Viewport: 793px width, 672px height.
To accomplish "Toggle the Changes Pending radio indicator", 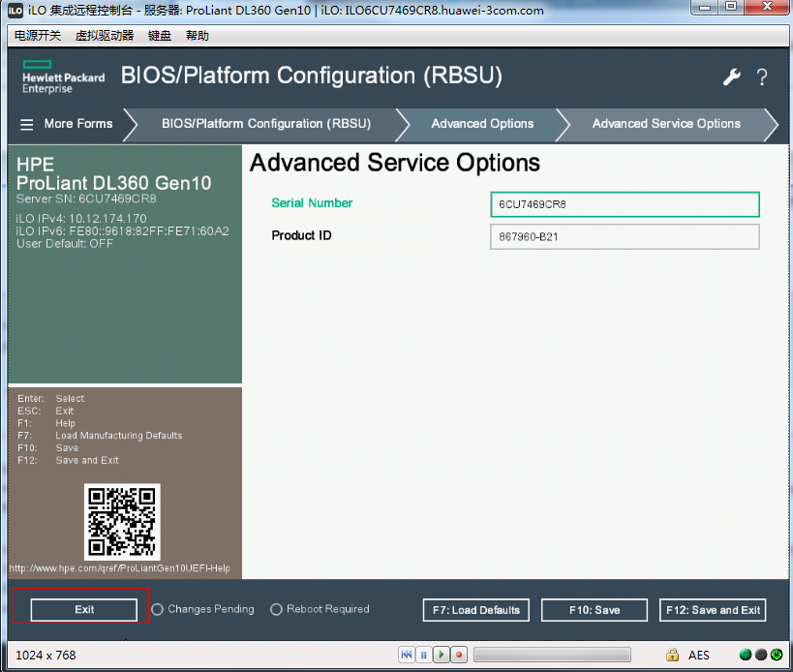I will pos(158,610).
